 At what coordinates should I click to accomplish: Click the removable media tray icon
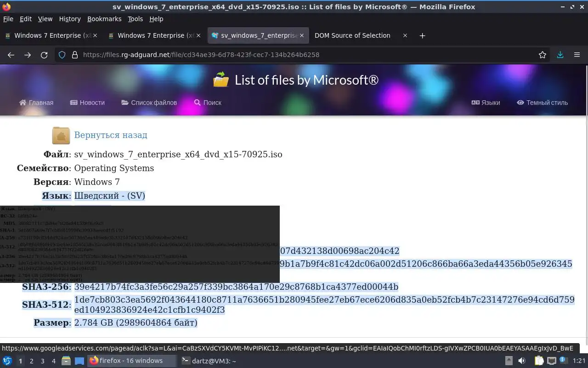[x=509, y=361]
